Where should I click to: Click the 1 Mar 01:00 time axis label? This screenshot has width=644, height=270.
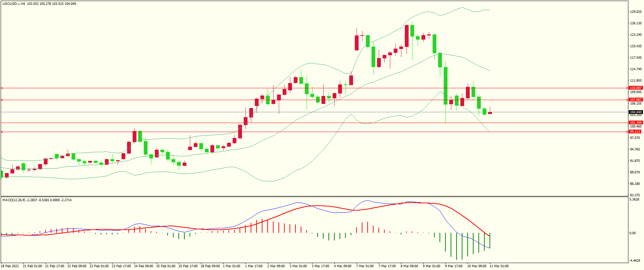(232, 266)
